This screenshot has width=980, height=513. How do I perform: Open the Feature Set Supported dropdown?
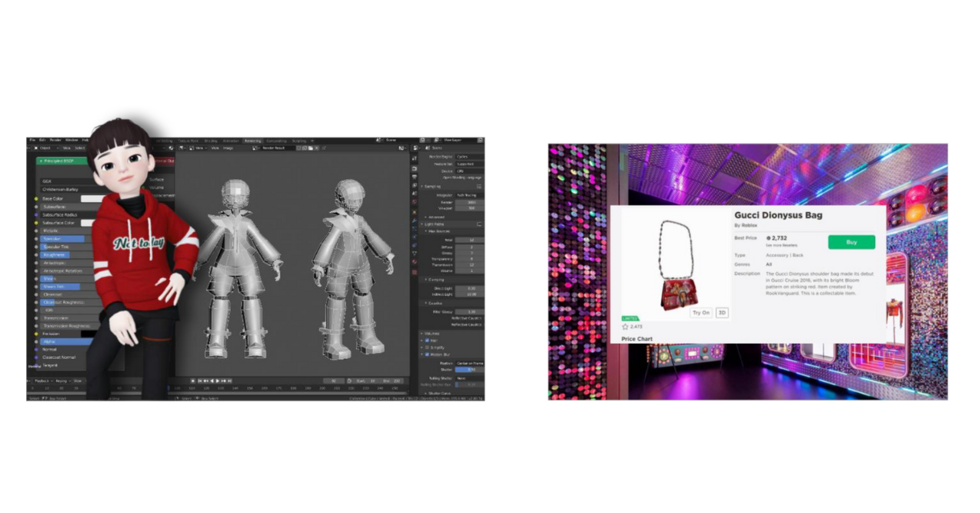469,164
